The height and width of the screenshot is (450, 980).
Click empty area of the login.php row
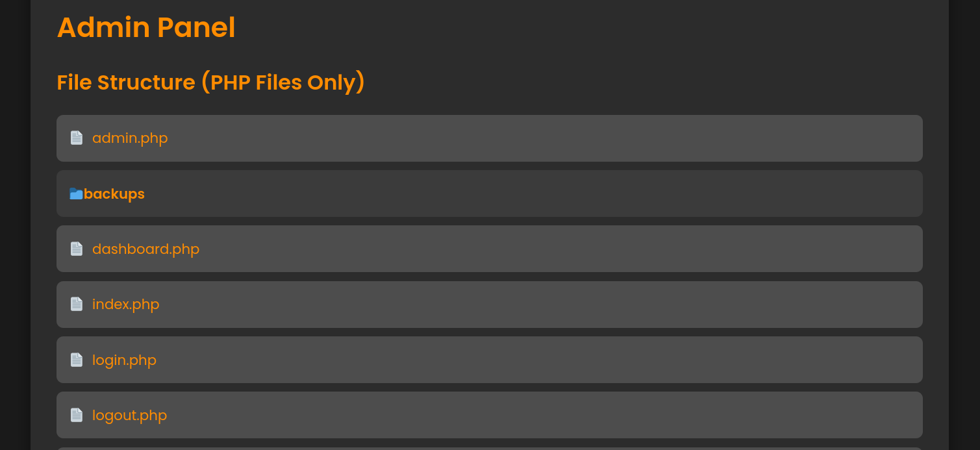pos(539,360)
